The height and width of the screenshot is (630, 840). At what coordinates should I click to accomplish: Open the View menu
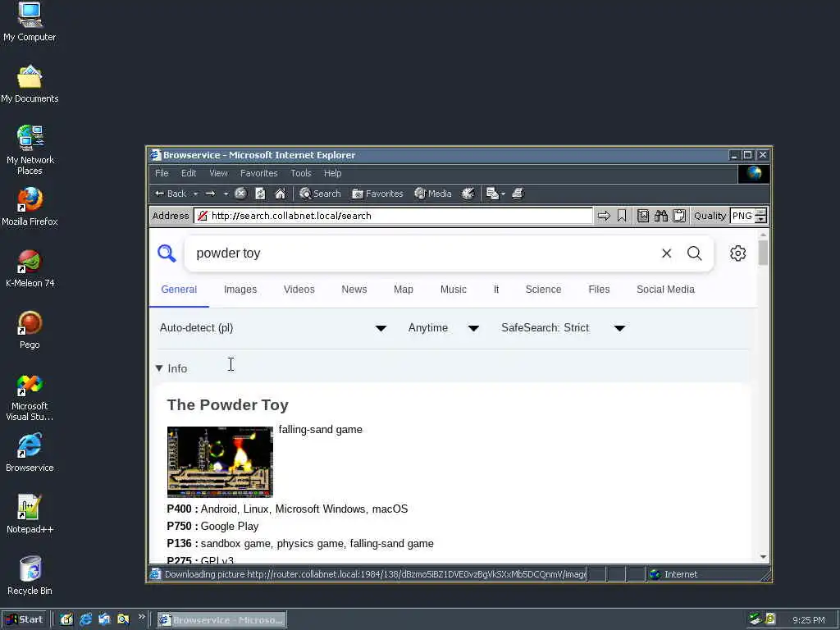(218, 173)
